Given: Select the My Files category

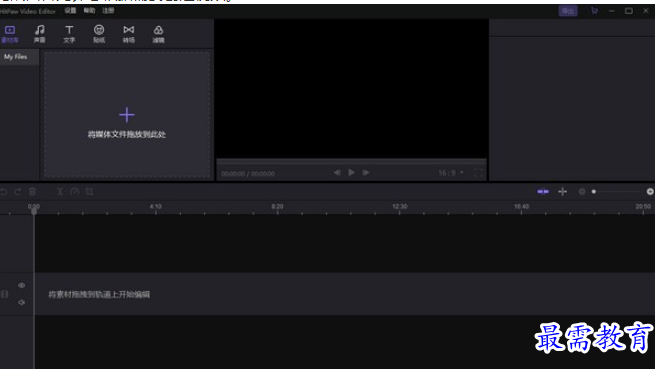Looking at the screenshot, I should pos(19,57).
